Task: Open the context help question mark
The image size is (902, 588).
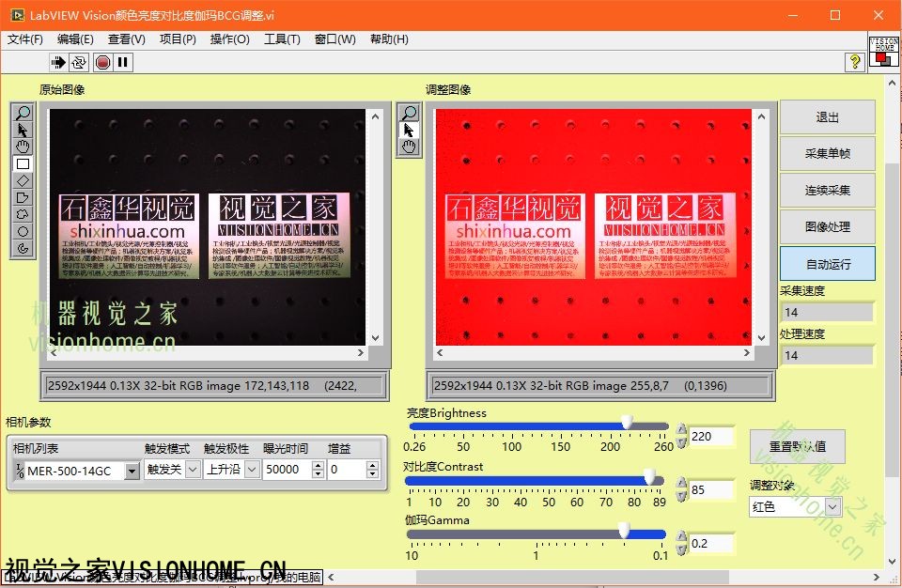Action: click(x=855, y=62)
